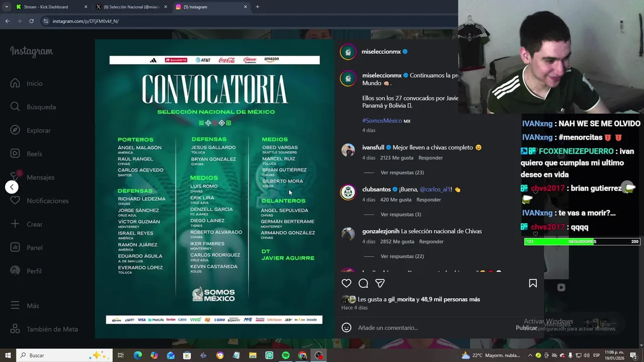Open the Convocatoria post image
This screenshot has width=644, height=362.
pyautogui.click(x=215, y=189)
